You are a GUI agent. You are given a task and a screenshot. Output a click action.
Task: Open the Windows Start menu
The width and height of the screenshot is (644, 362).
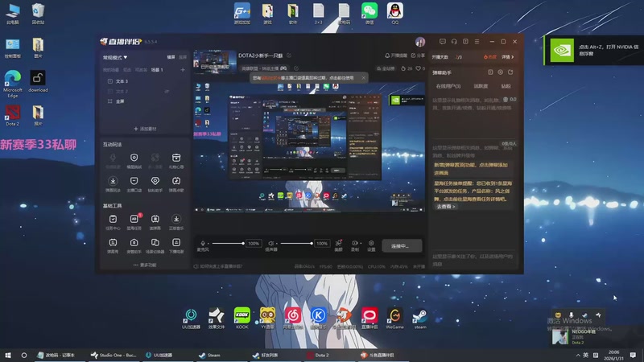point(8,355)
